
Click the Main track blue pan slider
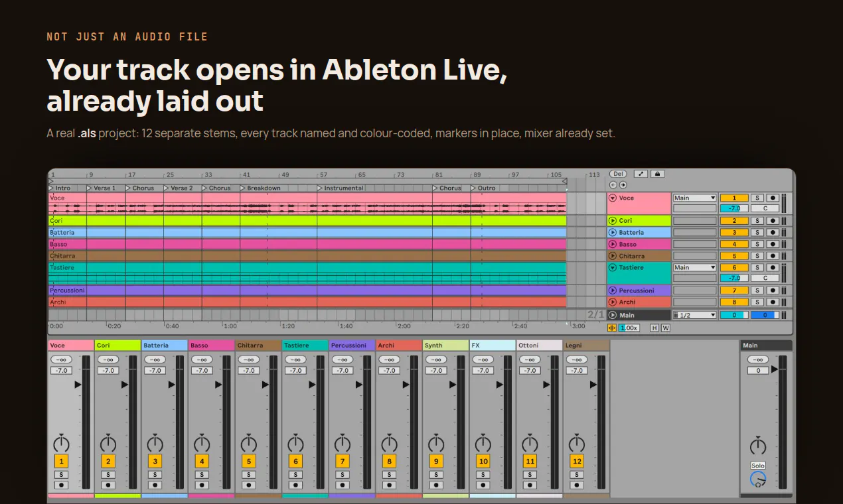(765, 315)
